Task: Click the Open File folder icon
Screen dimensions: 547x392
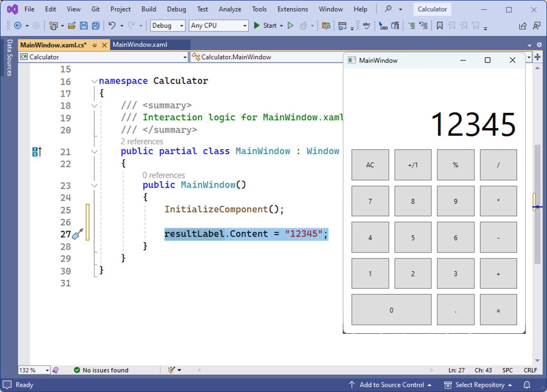Action: (72, 25)
